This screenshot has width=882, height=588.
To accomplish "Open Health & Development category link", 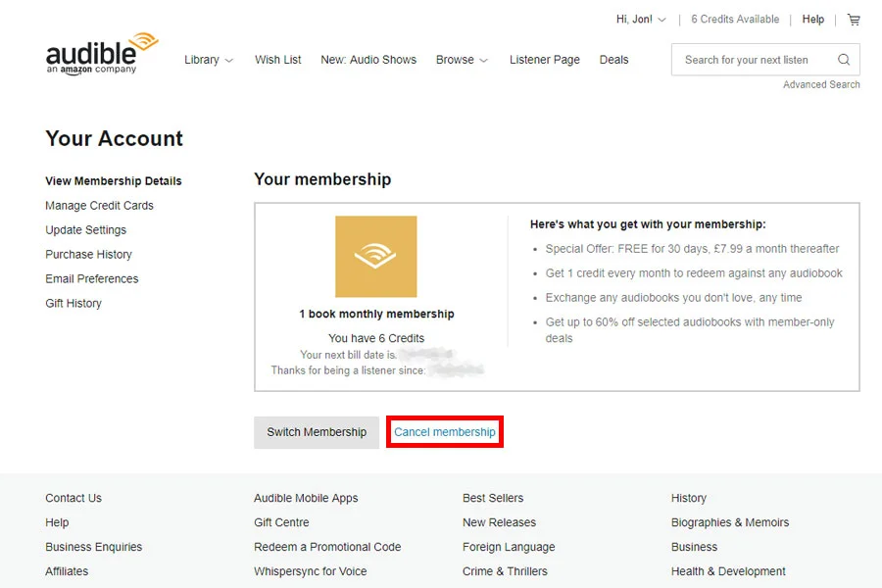I will (728, 571).
